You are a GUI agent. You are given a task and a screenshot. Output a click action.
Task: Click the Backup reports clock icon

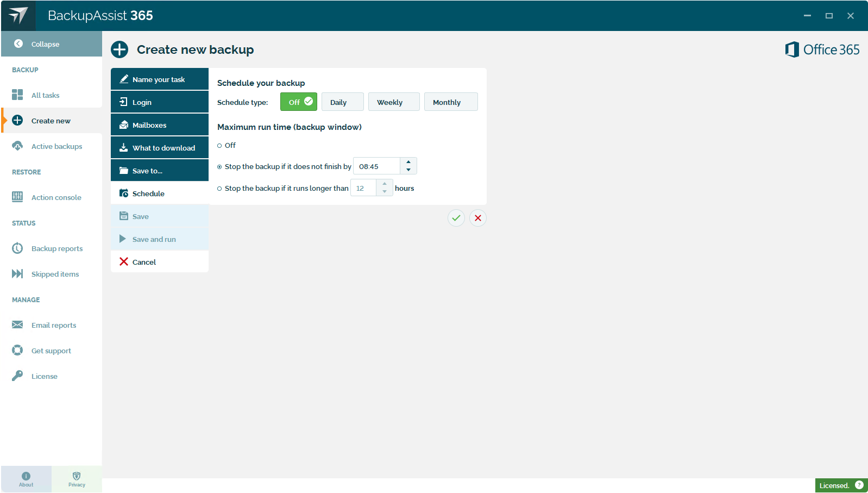tap(17, 248)
